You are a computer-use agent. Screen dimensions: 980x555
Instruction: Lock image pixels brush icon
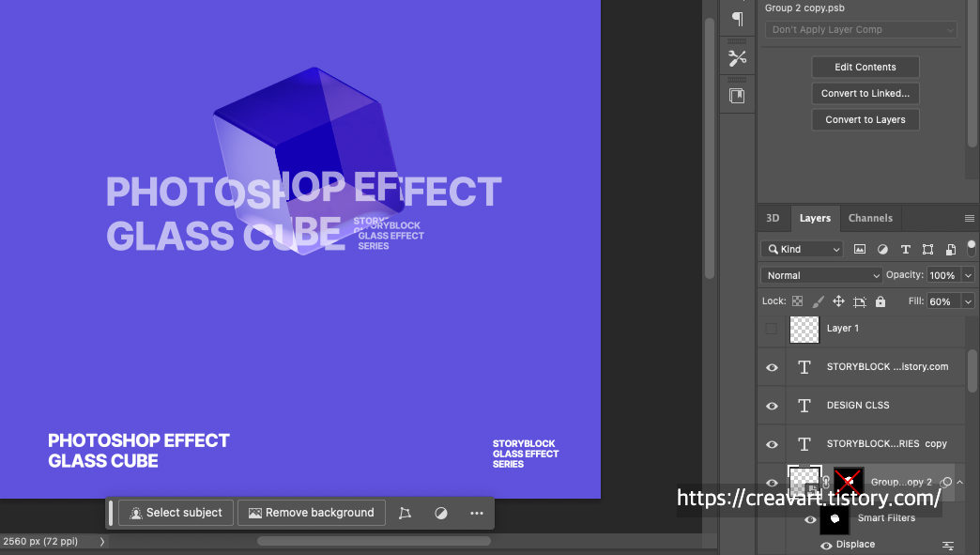(818, 301)
